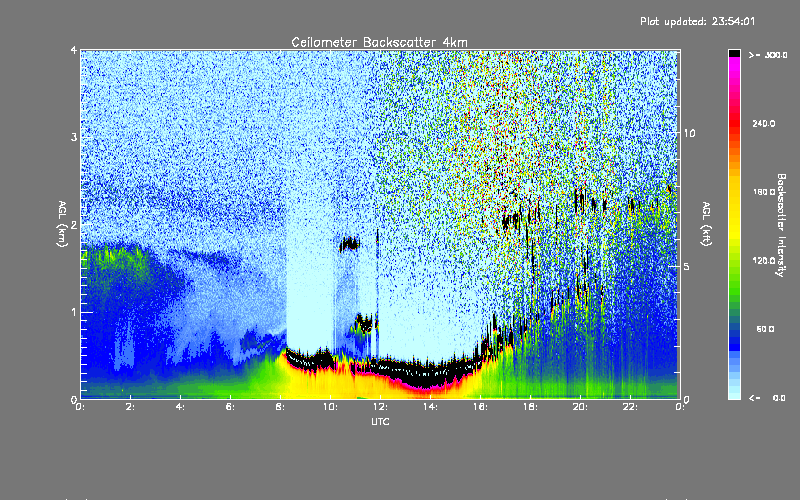The height and width of the screenshot is (500, 800).
Task: Click the "14:" UTC time tick label
Action: point(431,407)
